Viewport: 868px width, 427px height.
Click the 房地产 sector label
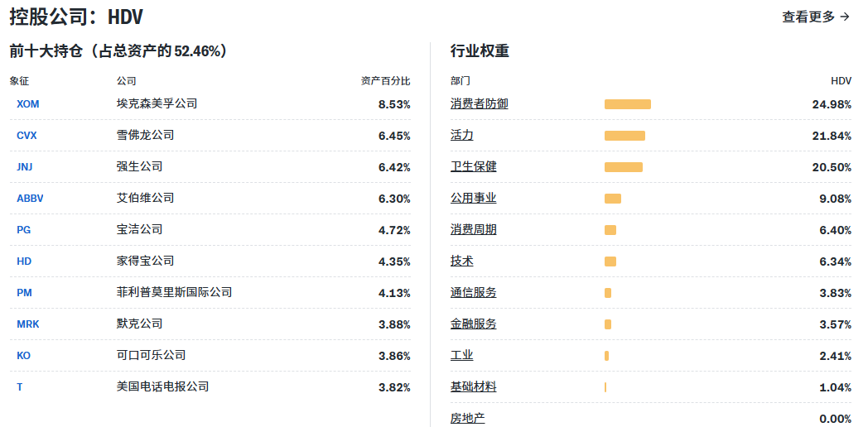click(468, 419)
